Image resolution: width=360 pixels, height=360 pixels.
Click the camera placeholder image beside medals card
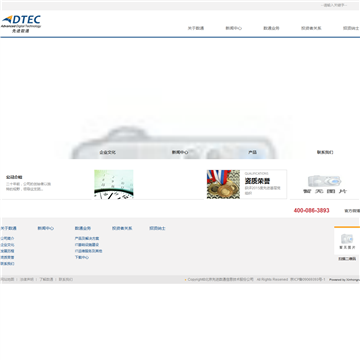325,184
